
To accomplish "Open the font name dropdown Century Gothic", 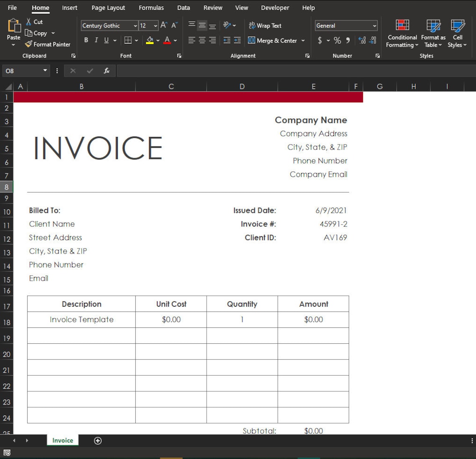I will tap(135, 26).
